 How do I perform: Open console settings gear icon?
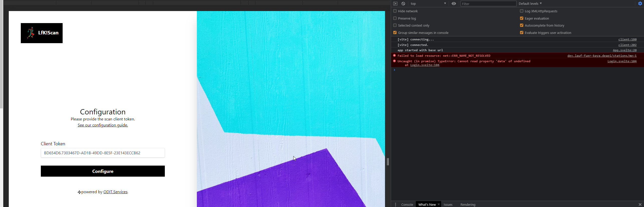coord(640,4)
